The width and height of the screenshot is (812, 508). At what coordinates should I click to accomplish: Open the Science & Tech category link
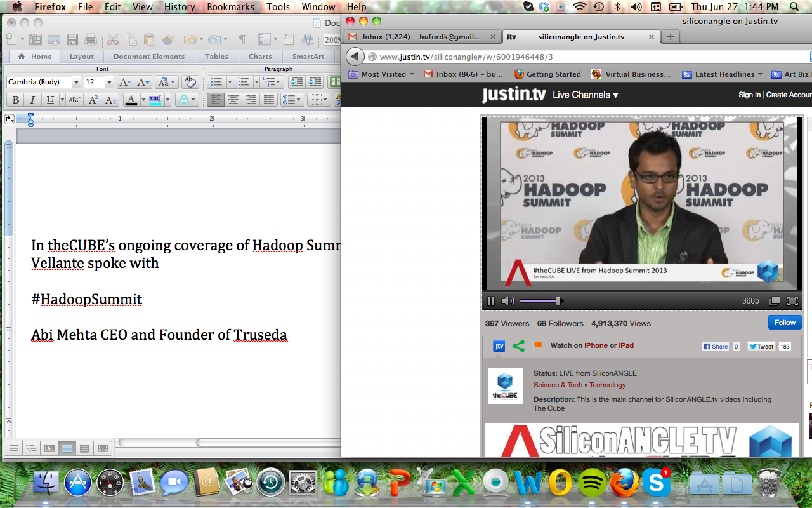point(558,385)
